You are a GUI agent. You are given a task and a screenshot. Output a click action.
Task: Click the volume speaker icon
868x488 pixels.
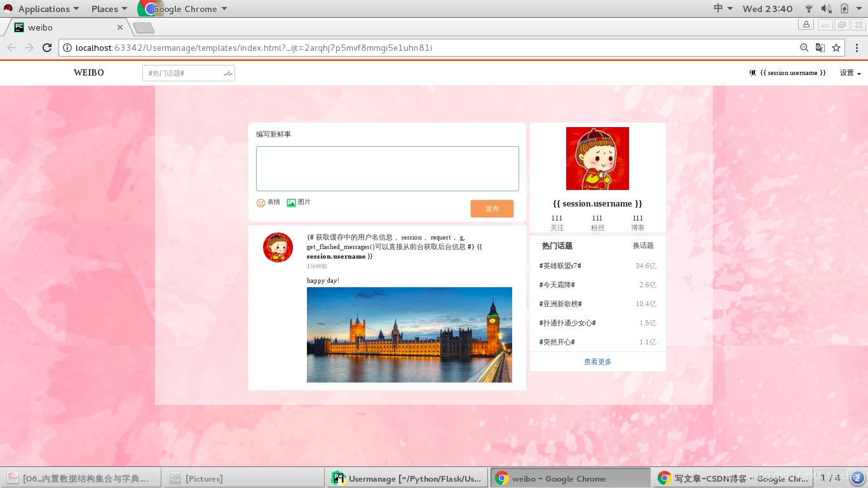(x=826, y=8)
